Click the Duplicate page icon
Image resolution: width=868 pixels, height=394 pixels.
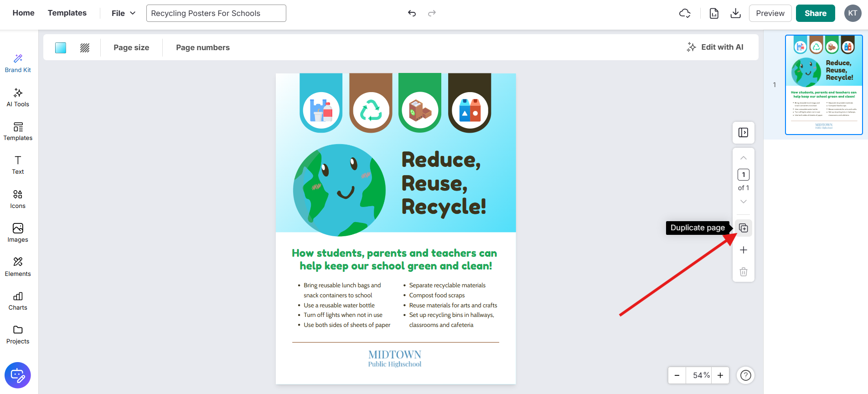pyautogui.click(x=743, y=228)
